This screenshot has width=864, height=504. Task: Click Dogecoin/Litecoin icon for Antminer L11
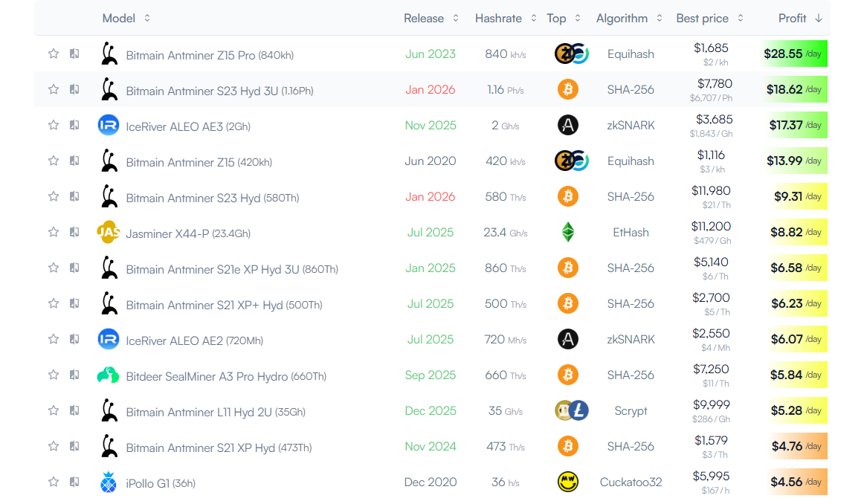tap(572, 410)
